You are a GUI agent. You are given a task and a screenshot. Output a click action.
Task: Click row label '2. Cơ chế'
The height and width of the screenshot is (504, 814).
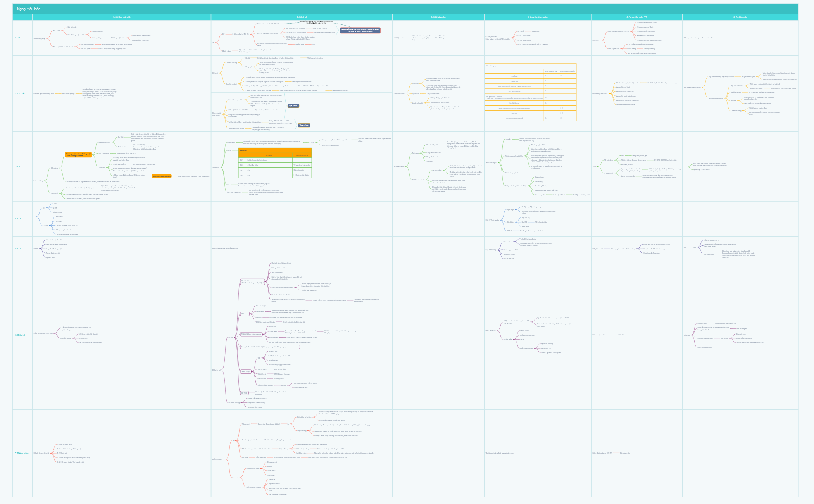(x=19, y=93)
